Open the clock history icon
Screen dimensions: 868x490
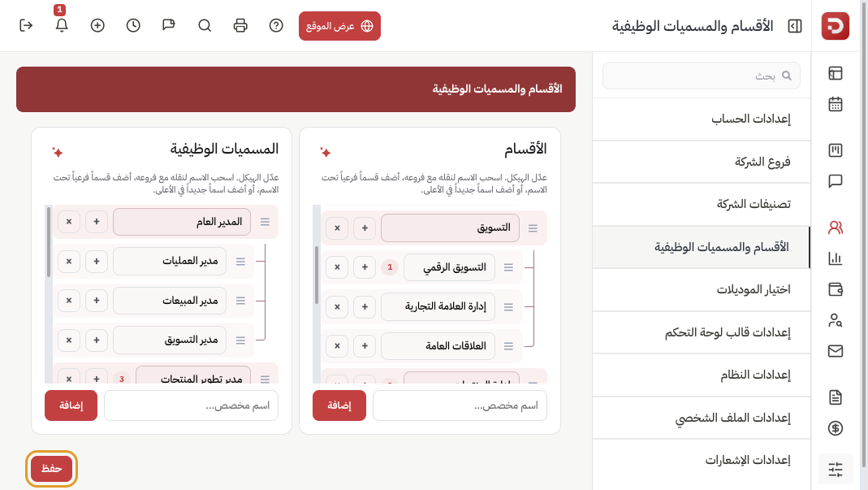tap(133, 25)
